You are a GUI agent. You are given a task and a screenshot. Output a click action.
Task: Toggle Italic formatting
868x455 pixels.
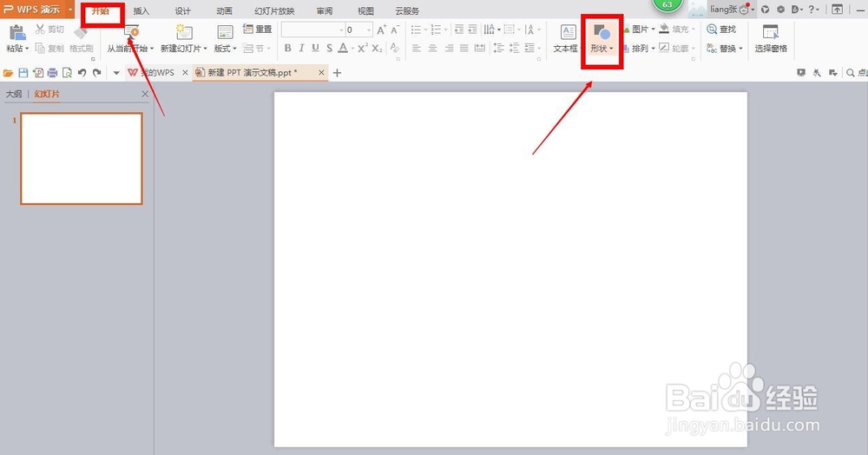click(x=302, y=48)
